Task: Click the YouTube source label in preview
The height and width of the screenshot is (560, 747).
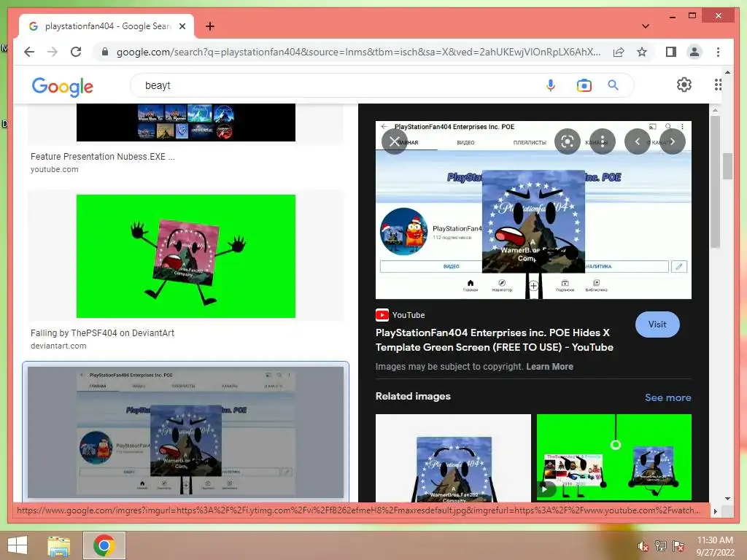Action: tap(400, 315)
